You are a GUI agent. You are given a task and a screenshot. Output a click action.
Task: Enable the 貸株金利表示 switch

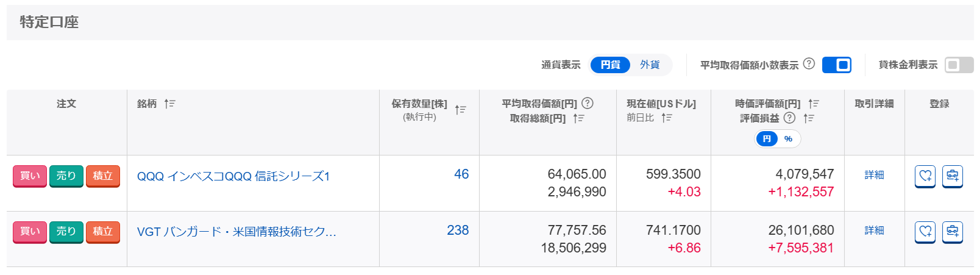click(959, 65)
